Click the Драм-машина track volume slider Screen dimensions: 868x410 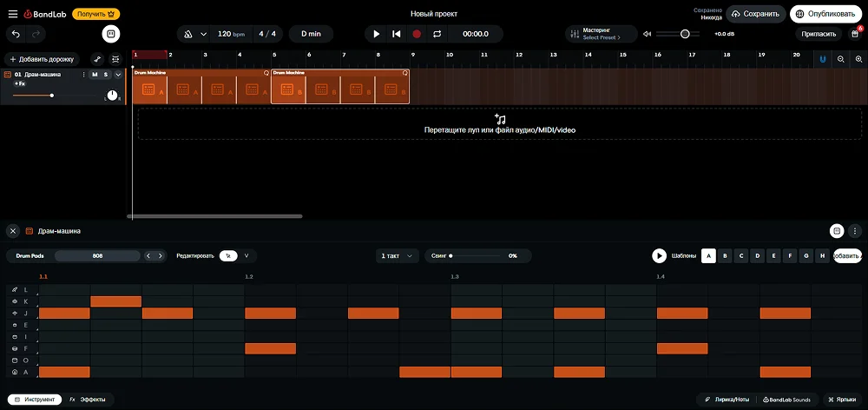(52, 96)
